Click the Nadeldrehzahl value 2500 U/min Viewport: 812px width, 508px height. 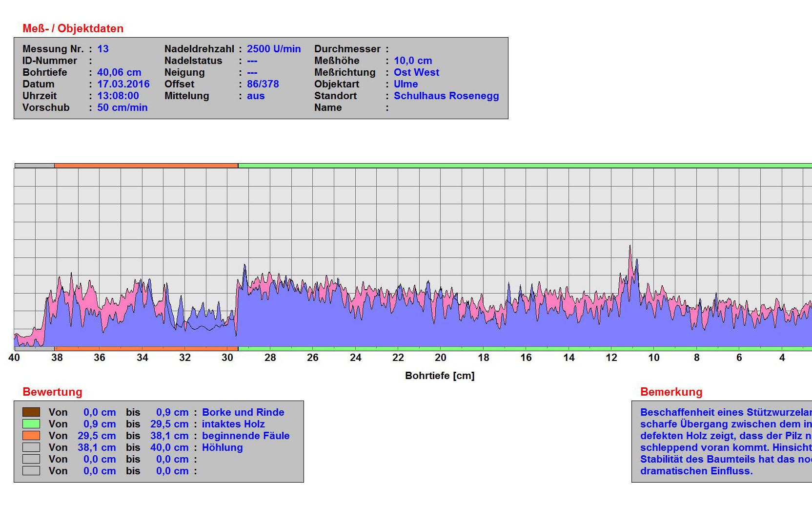click(273, 49)
